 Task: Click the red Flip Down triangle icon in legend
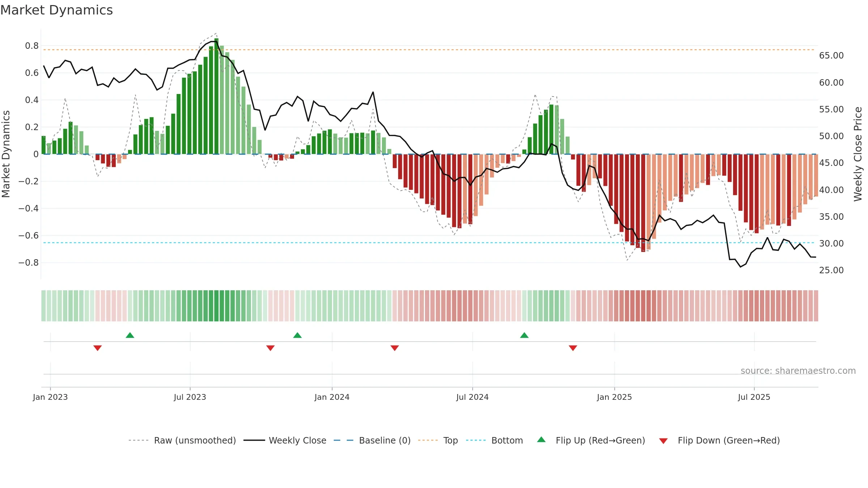[x=663, y=441]
